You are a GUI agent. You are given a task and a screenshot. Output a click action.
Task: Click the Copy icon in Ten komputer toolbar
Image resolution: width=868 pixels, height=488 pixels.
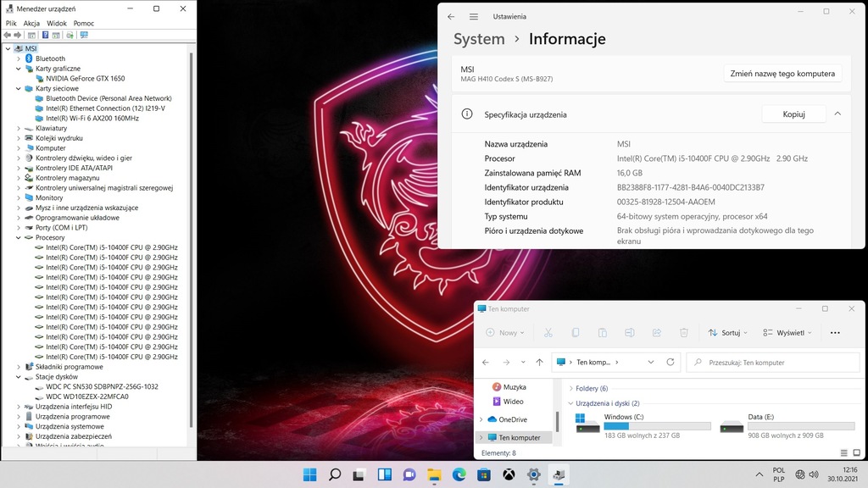click(x=576, y=332)
